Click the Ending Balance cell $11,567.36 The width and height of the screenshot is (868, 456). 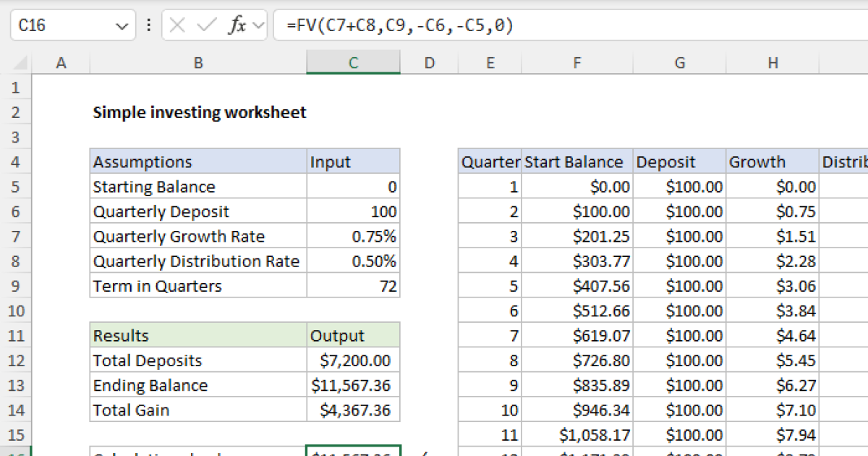click(353, 384)
